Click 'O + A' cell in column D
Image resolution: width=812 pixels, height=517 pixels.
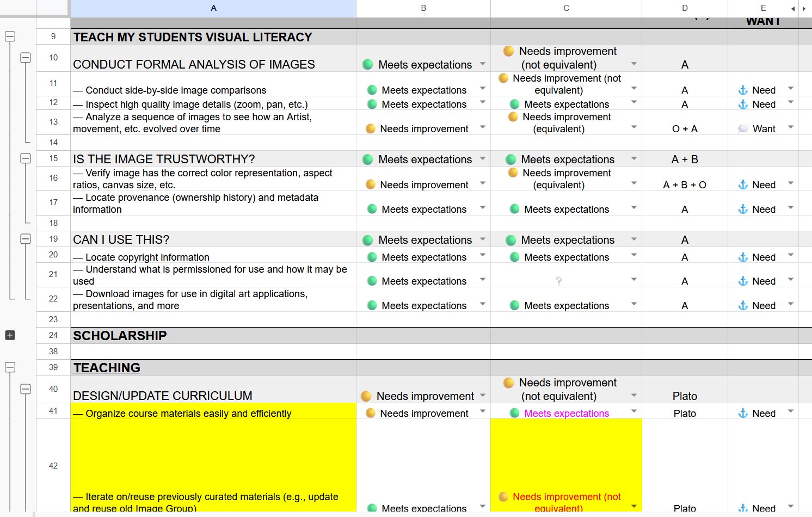[x=685, y=122]
